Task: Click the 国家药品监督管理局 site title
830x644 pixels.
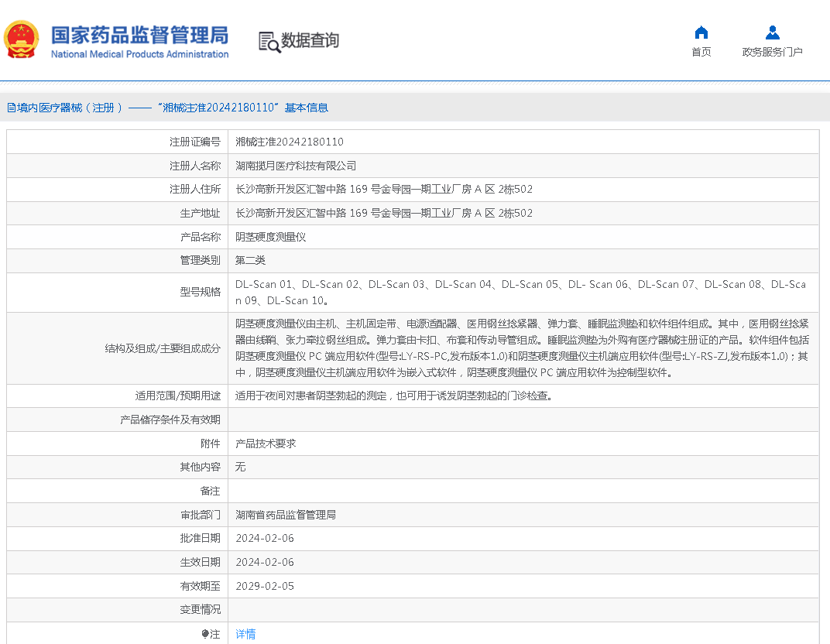Action: [139, 35]
